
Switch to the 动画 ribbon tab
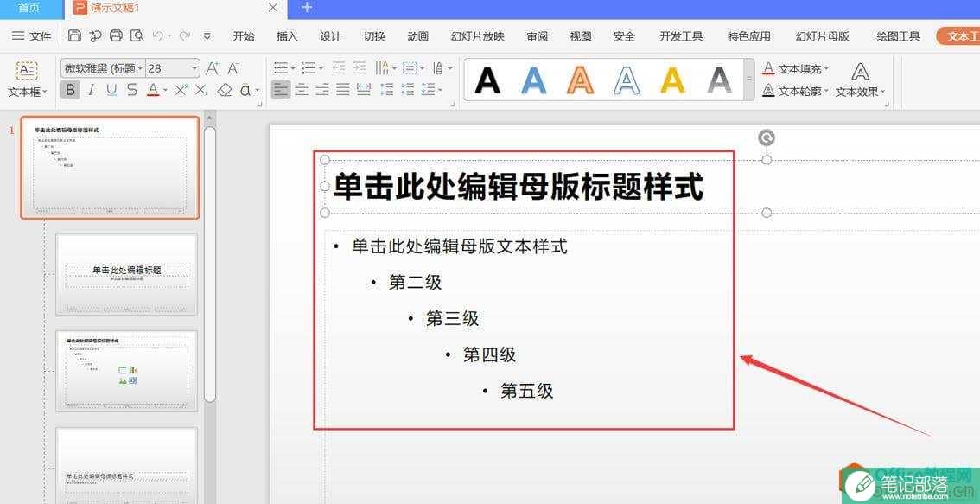tap(418, 36)
